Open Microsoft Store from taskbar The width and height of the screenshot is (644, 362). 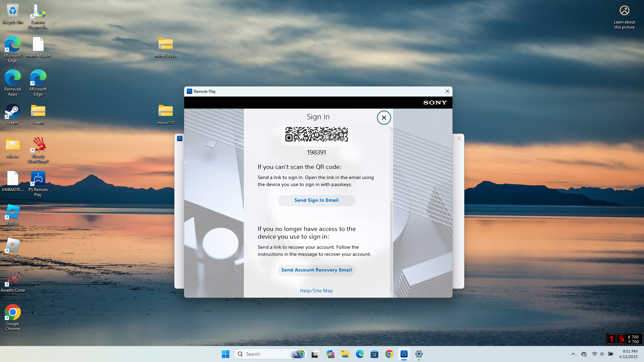click(x=374, y=354)
